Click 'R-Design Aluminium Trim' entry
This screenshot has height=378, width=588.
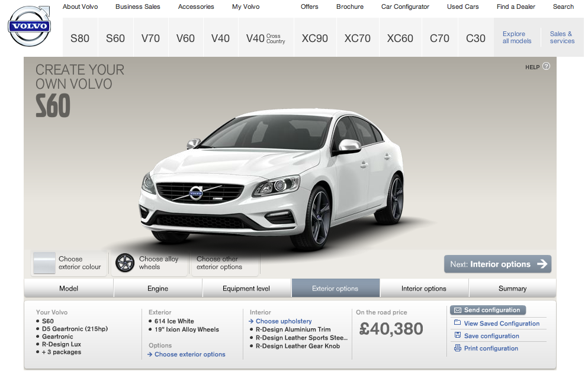pos(293,329)
